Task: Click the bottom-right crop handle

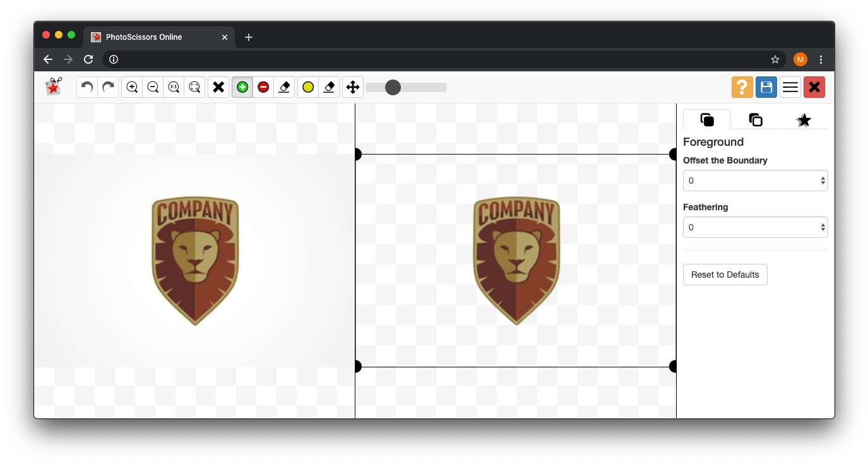Action: [x=673, y=366]
